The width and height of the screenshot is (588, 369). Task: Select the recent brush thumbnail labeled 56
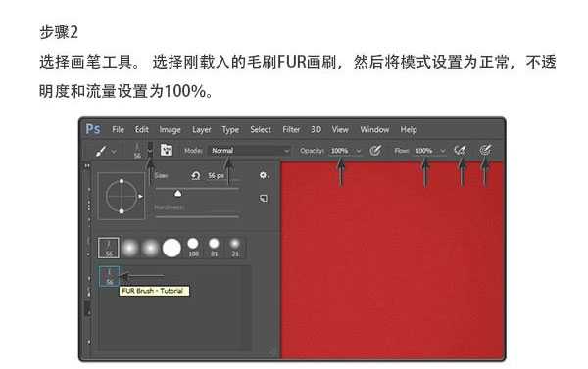(109, 248)
